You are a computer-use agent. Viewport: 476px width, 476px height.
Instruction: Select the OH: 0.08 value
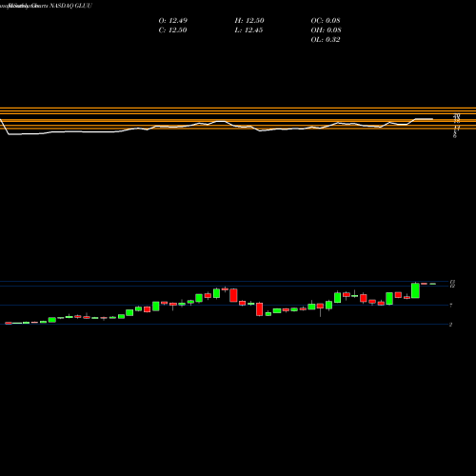326,30
